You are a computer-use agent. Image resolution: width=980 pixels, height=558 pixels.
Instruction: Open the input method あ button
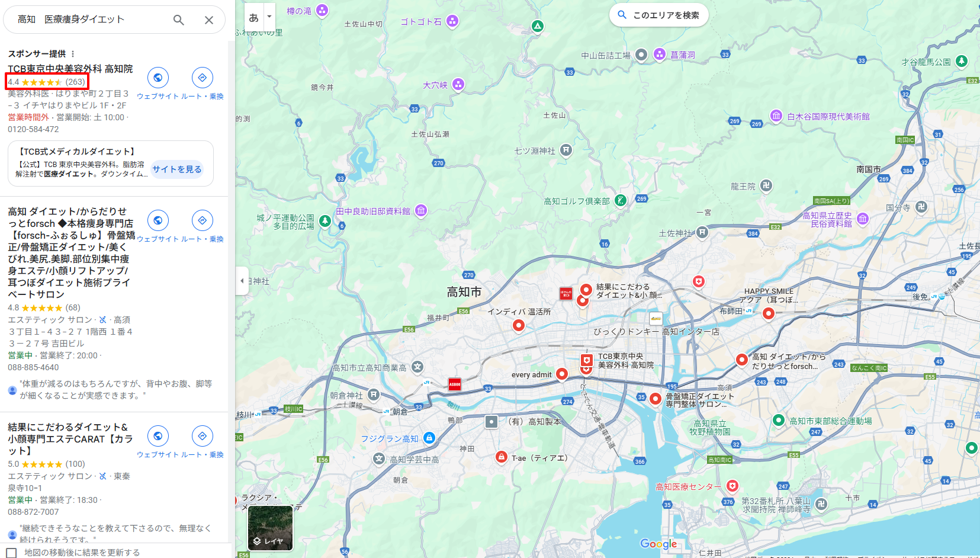(253, 17)
